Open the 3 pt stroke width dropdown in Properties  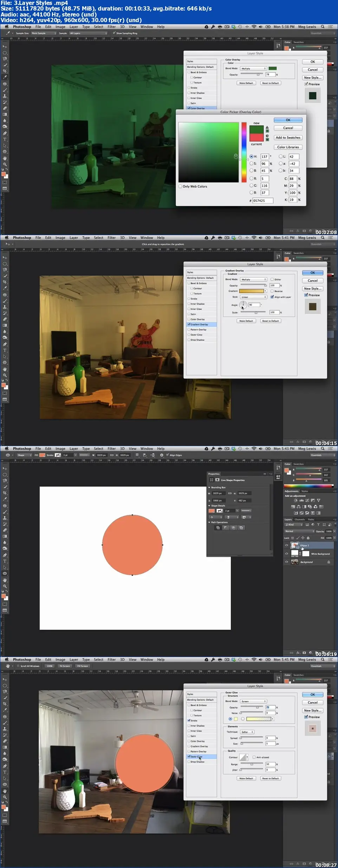(x=237, y=511)
